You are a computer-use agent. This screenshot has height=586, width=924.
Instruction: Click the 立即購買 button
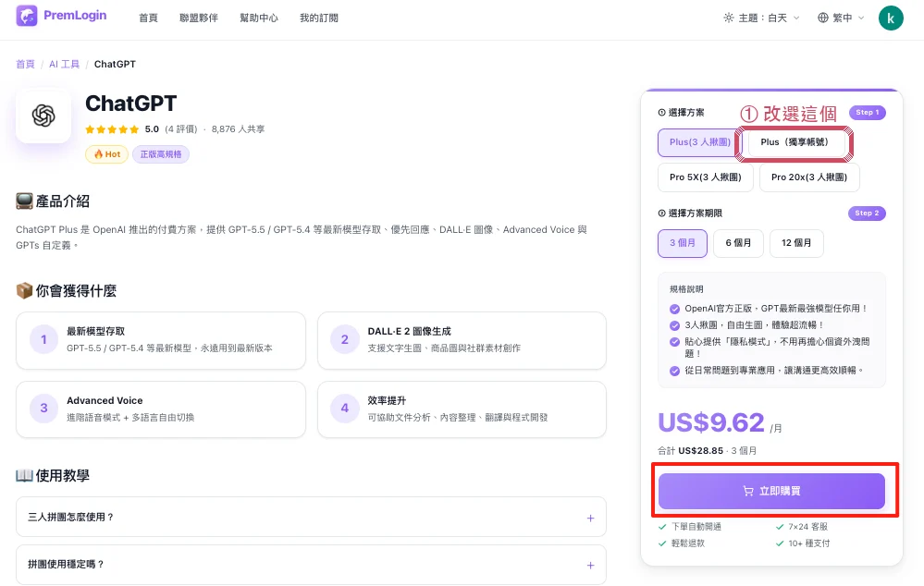click(771, 491)
